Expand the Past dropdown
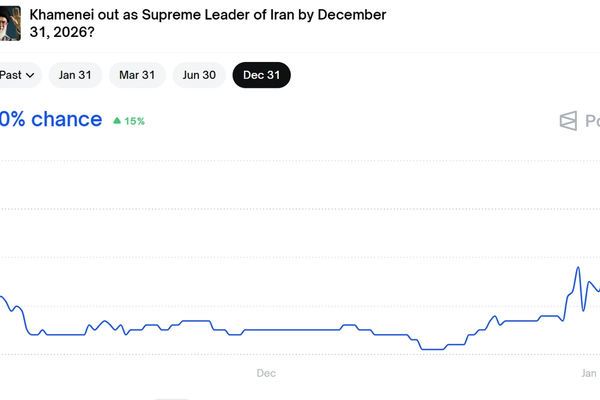600x400 pixels. pyautogui.click(x=18, y=74)
